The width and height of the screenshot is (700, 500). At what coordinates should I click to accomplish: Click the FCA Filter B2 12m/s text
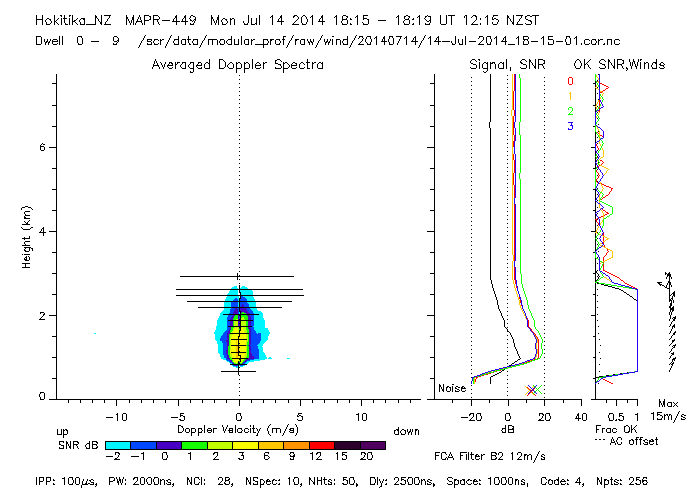coord(490,457)
